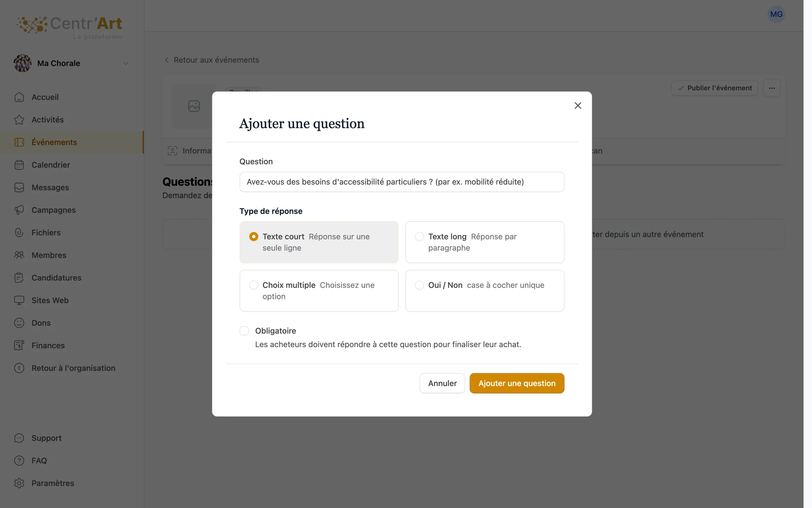Click the Candidatures form icon
Screen dimensions: 812x508
pyautogui.click(x=19, y=277)
